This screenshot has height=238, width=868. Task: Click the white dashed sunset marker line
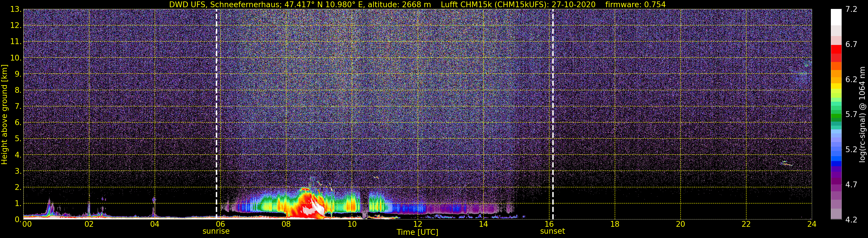coord(553,114)
